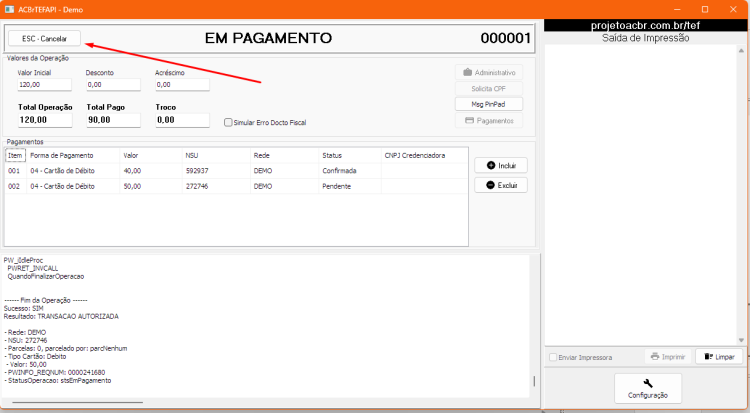The image size is (750, 413).
Task: Enable Simular Erro Docto Fiscal checkbox
Action: click(228, 123)
